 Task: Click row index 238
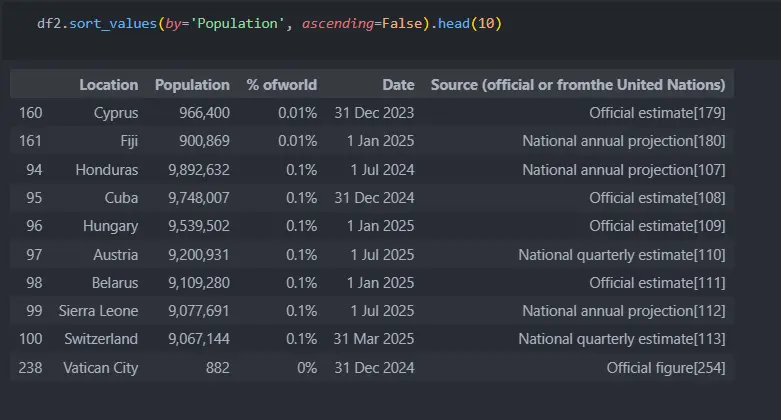click(x=30, y=368)
